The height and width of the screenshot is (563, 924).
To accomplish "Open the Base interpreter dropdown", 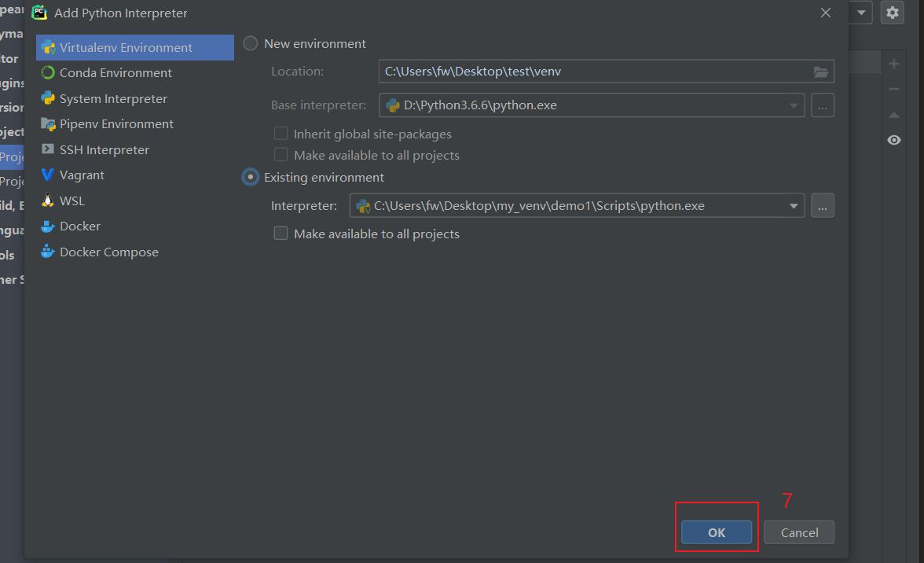I will click(794, 105).
